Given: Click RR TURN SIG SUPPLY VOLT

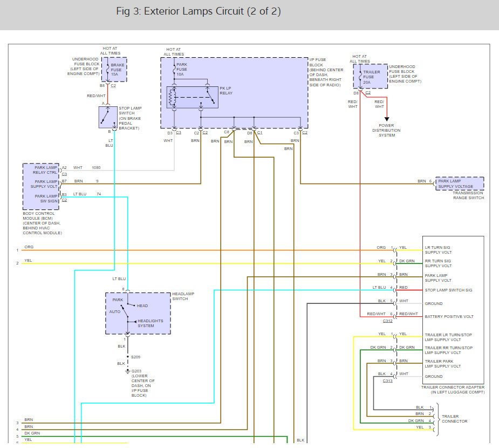Looking at the screenshot, I should pos(438,263).
